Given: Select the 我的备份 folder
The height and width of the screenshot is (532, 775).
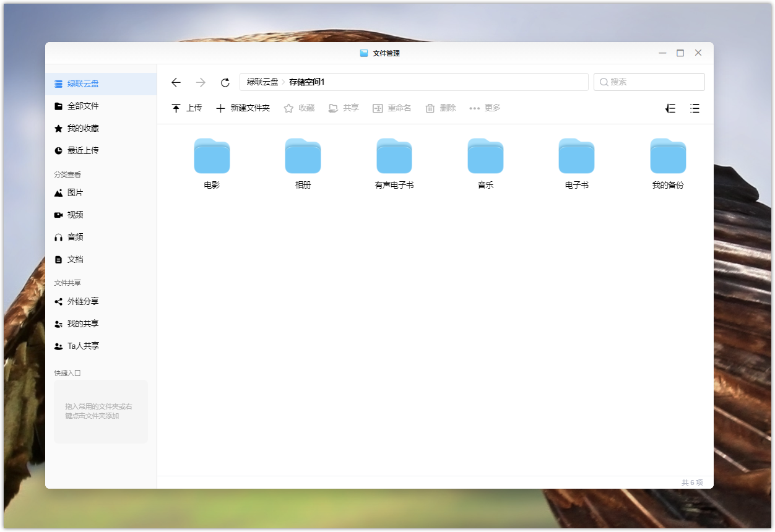Looking at the screenshot, I should pos(668,157).
